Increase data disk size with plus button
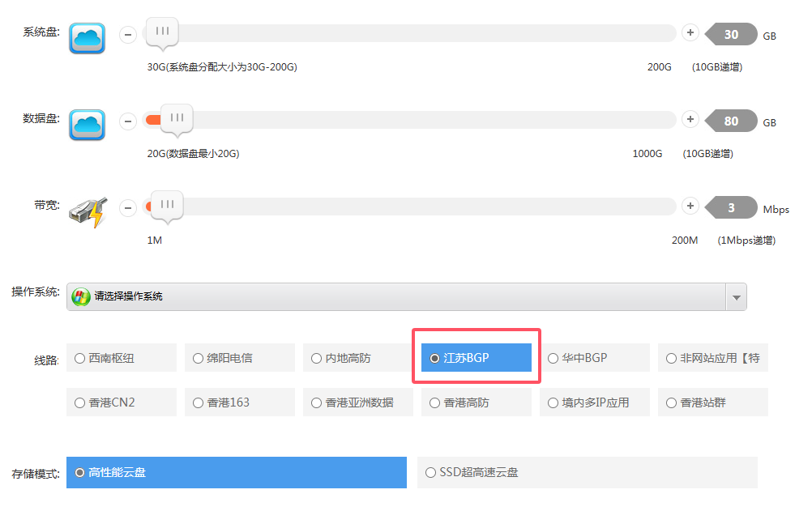This screenshot has height=511, width=812. (690, 120)
